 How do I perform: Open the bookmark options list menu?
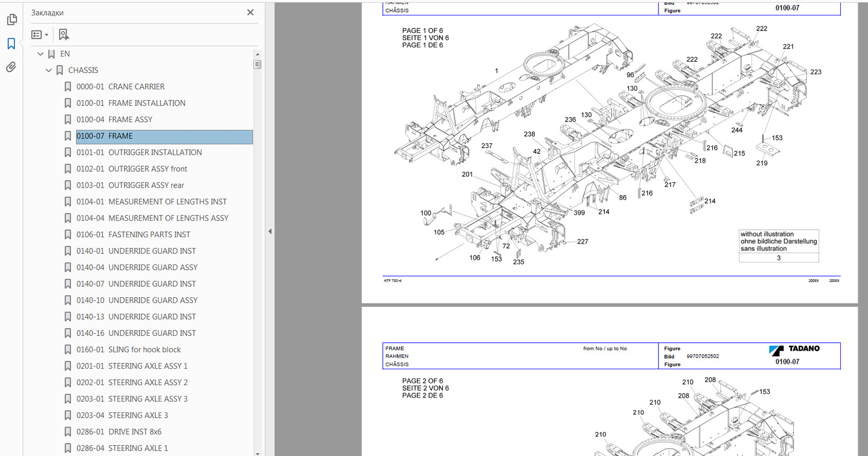tap(39, 34)
